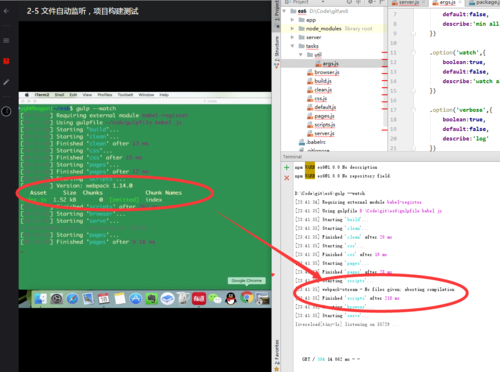Collapse the tasks folder
This screenshot has width=500, height=372.
click(292, 46)
